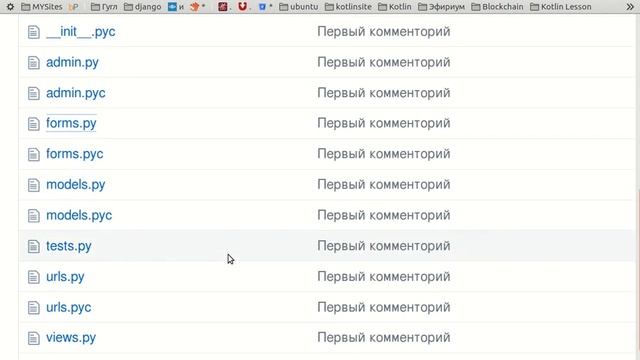Open the Эфириум bookmark folder
Viewport: 640px width, 360px height.
tap(441, 7)
